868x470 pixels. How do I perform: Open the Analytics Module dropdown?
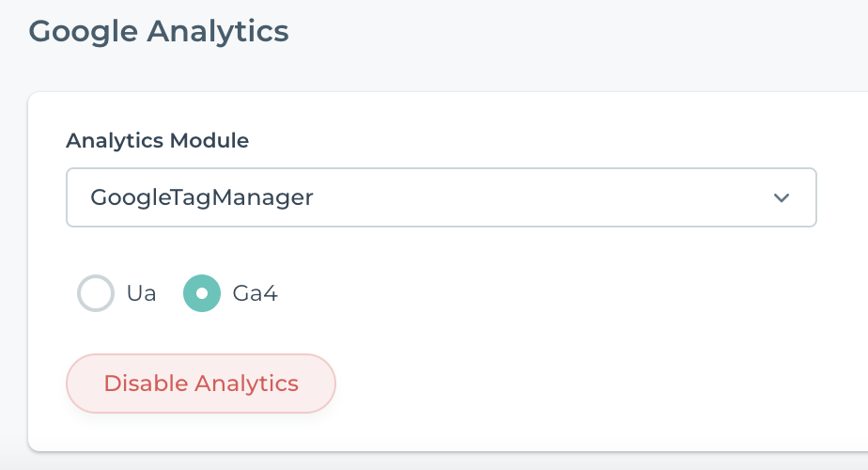[441, 197]
